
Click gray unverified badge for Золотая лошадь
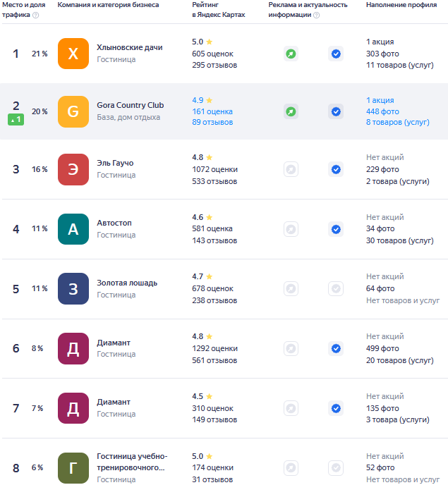point(336,289)
